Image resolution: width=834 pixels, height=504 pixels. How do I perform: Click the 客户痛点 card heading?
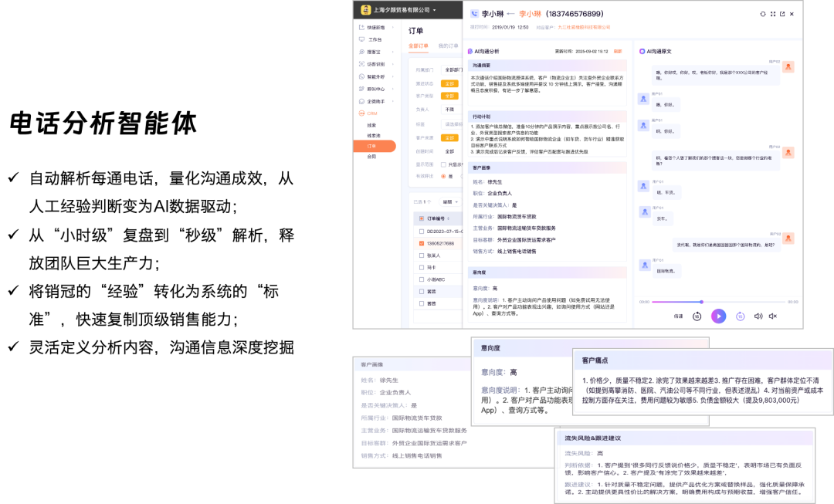tap(595, 360)
